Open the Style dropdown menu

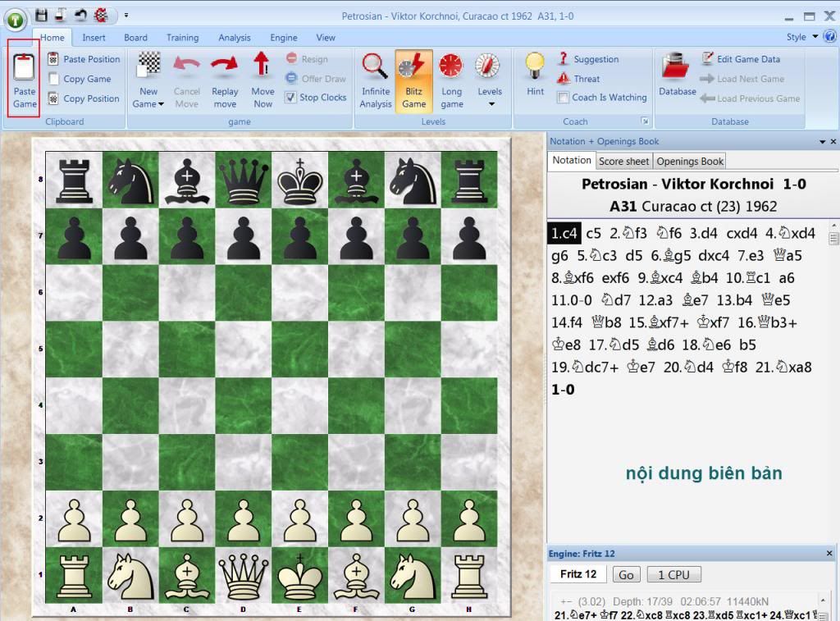802,37
